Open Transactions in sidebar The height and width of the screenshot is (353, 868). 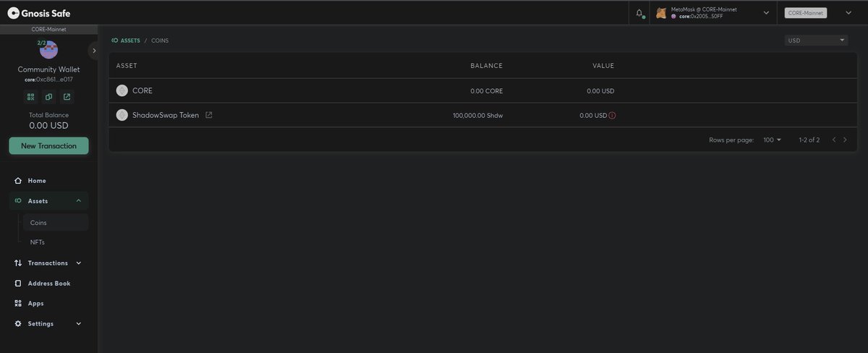(48, 263)
